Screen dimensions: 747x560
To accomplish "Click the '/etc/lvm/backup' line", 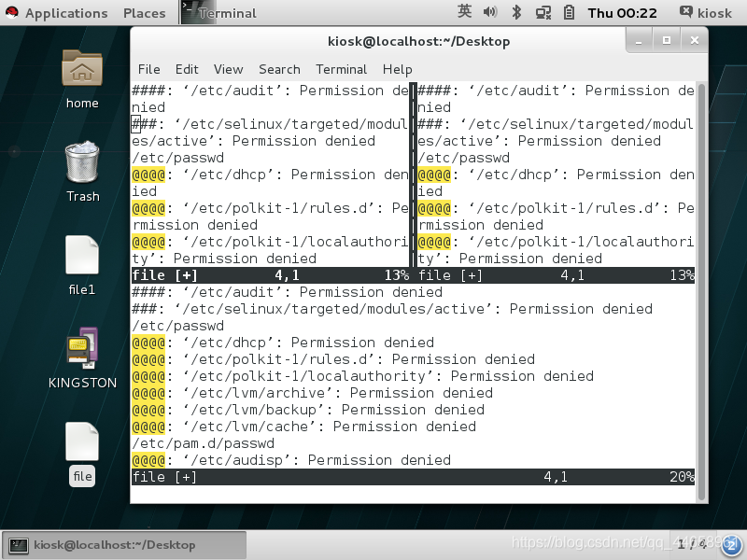I will (x=308, y=410).
